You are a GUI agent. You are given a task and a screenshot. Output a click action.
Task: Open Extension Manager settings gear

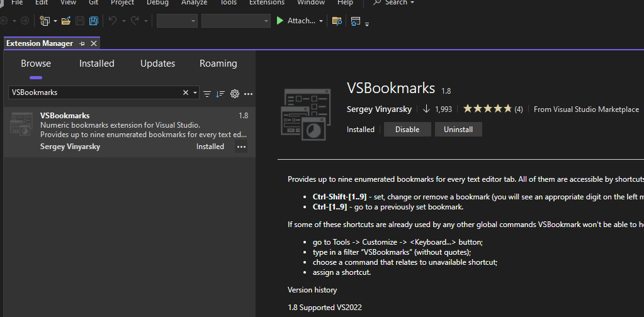(235, 94)
